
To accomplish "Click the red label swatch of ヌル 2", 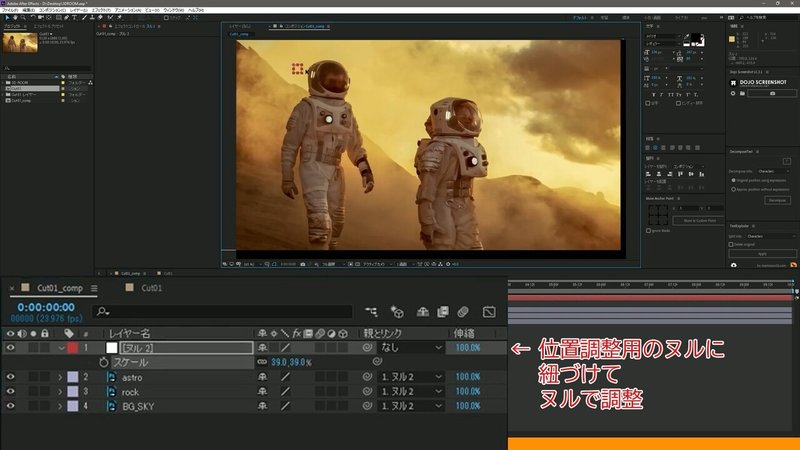I will (x=72, y=348).
